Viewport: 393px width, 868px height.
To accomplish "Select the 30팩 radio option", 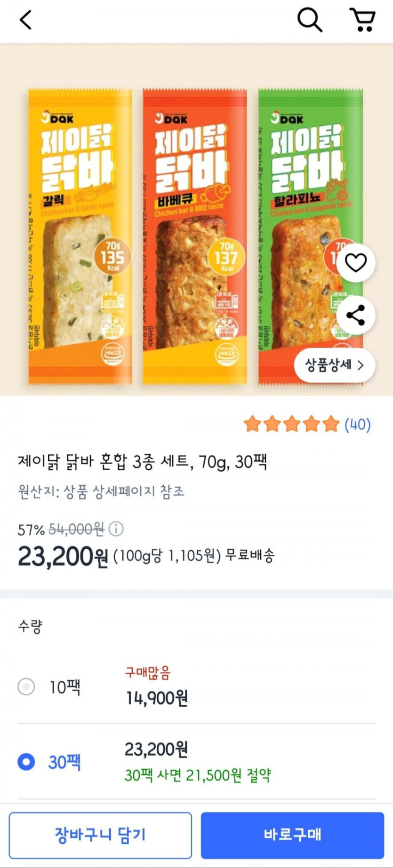I will coord(26,762).
